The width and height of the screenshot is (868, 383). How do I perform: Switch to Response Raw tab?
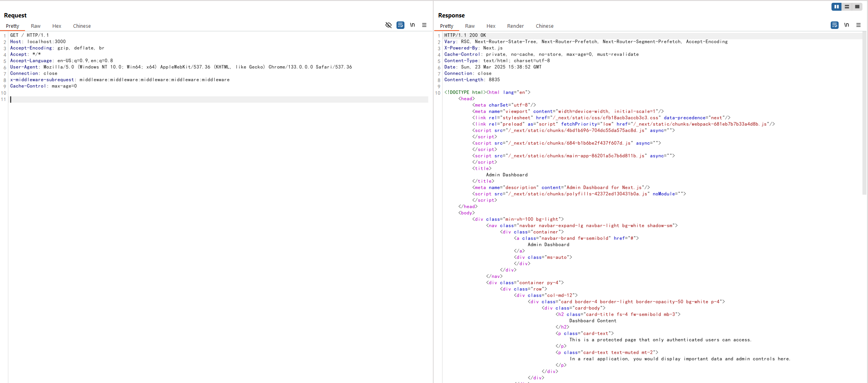click(470, 26)
